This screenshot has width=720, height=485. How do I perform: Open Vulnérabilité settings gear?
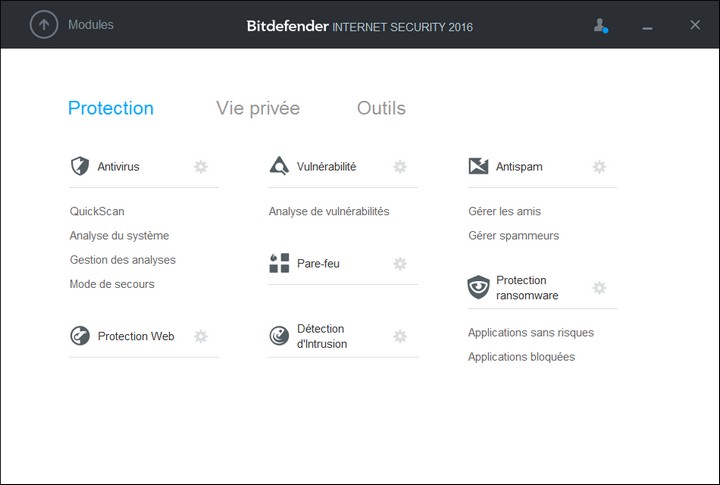click(400, 166)
